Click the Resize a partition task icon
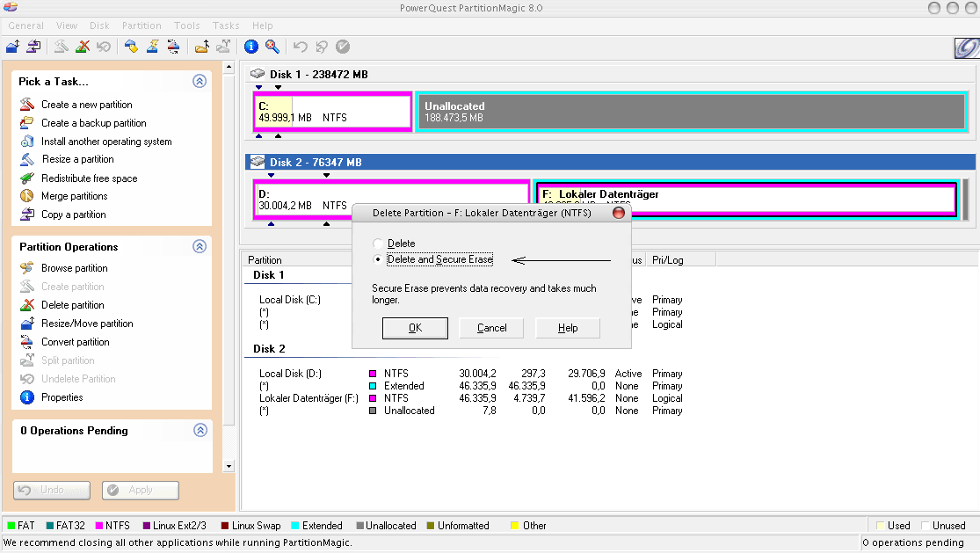This screenshot has width=980, height=553. pos(27,159)
